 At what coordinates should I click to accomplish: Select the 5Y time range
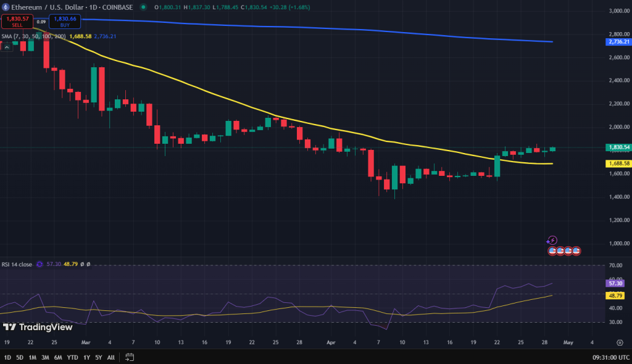pos(98,357)
